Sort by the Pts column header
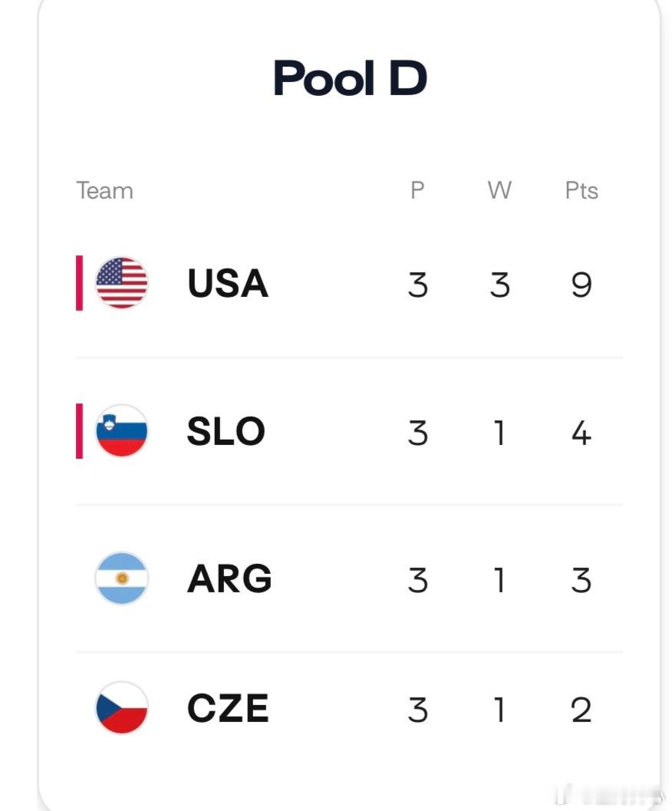 (x=581, y=190)
